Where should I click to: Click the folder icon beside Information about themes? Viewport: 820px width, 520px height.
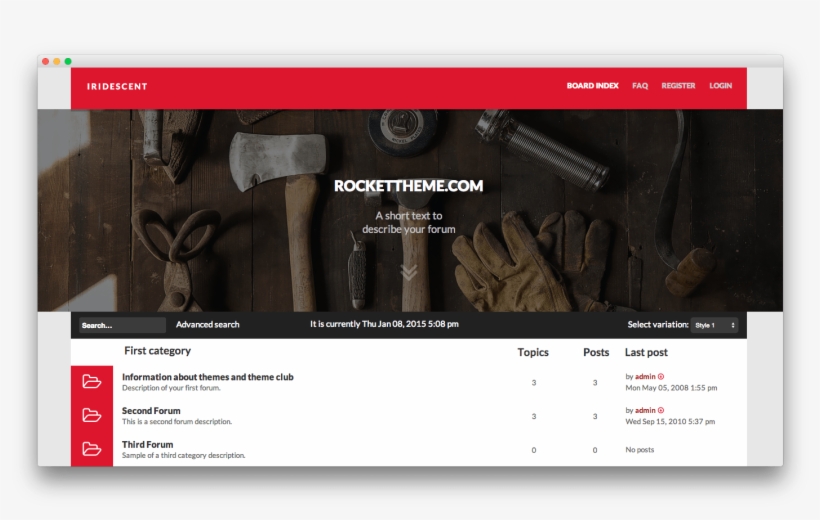pyautogui.click(x=92, y=381)
